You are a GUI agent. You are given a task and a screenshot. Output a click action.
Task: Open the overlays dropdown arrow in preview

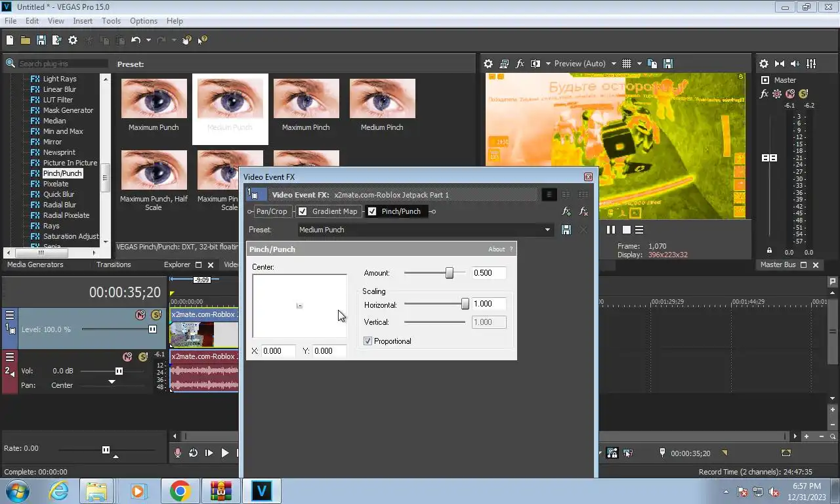pos(639,64)
